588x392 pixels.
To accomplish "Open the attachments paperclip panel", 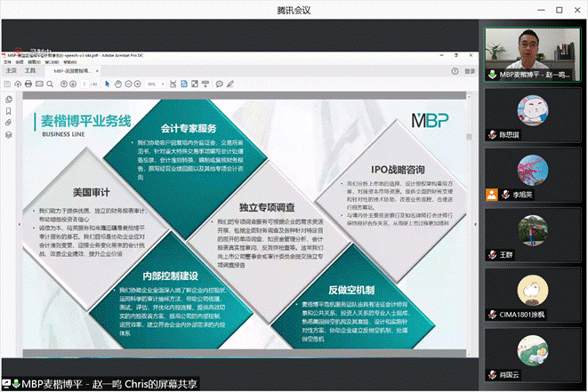I will pyautogui.click(x=8, y=122).
